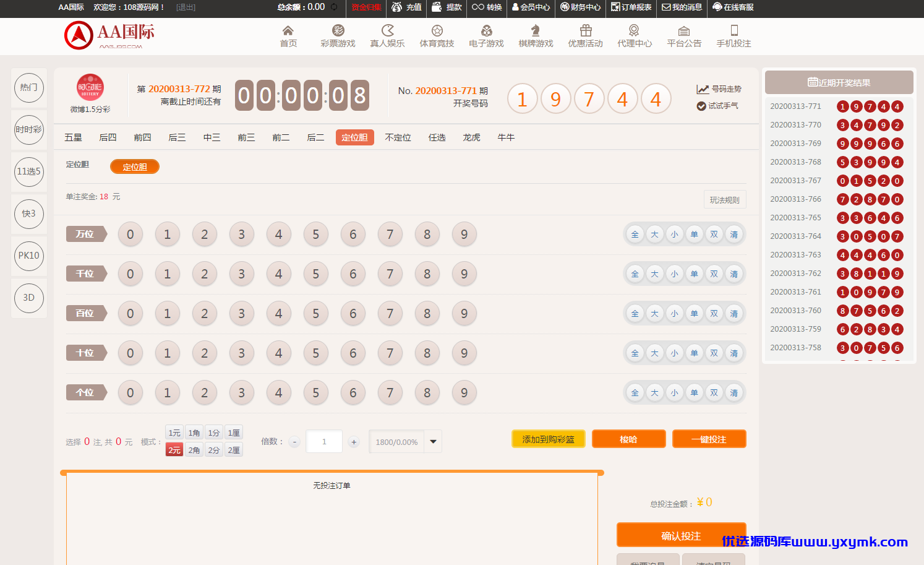Select 大 for the 十位 row
The width and height of the screenshot is (924, 565).
[x=655, y=353]
